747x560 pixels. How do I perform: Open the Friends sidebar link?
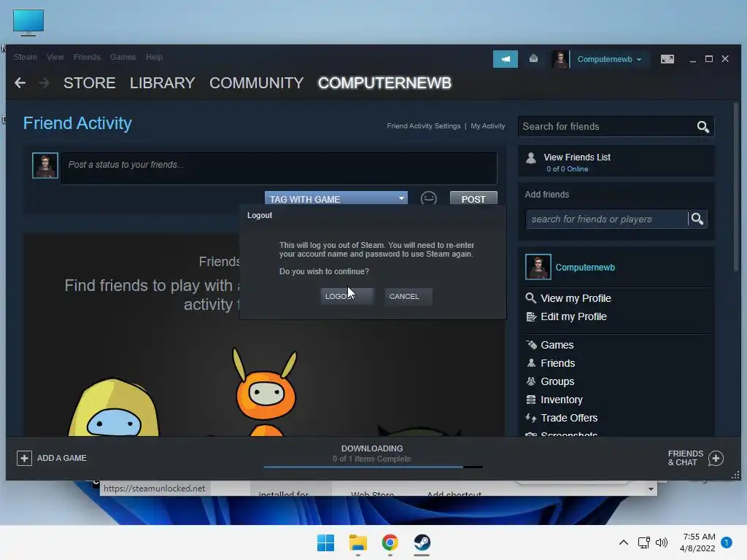(558, 363)
